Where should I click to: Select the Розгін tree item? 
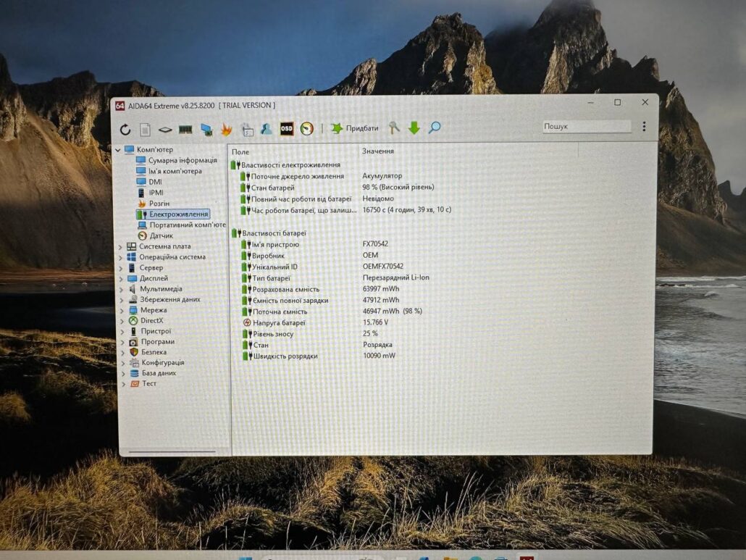(159, 204)
